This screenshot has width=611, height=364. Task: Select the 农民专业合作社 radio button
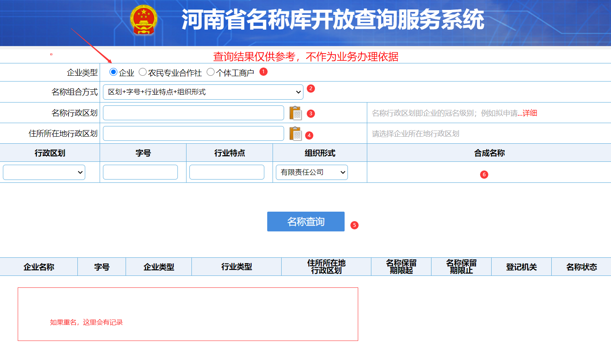[142, 71]
